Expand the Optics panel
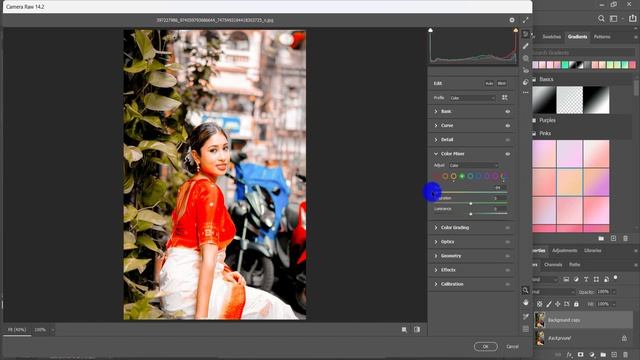640x360 pixels. point(436,242)
